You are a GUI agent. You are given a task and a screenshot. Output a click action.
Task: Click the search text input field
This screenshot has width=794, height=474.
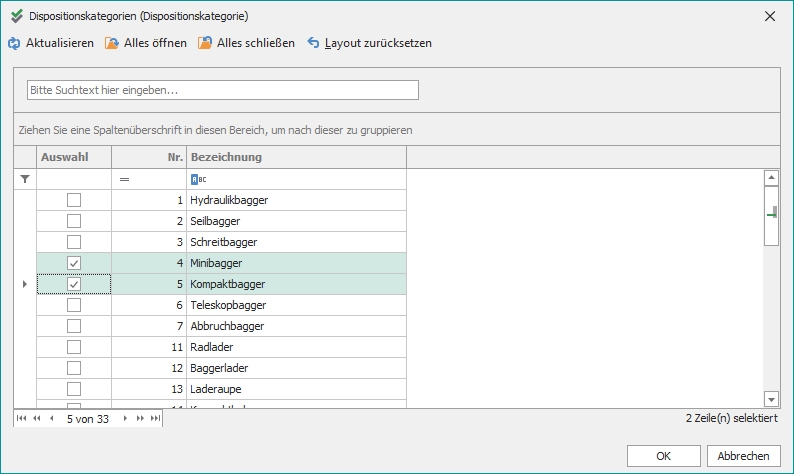(x=222, y=90)
